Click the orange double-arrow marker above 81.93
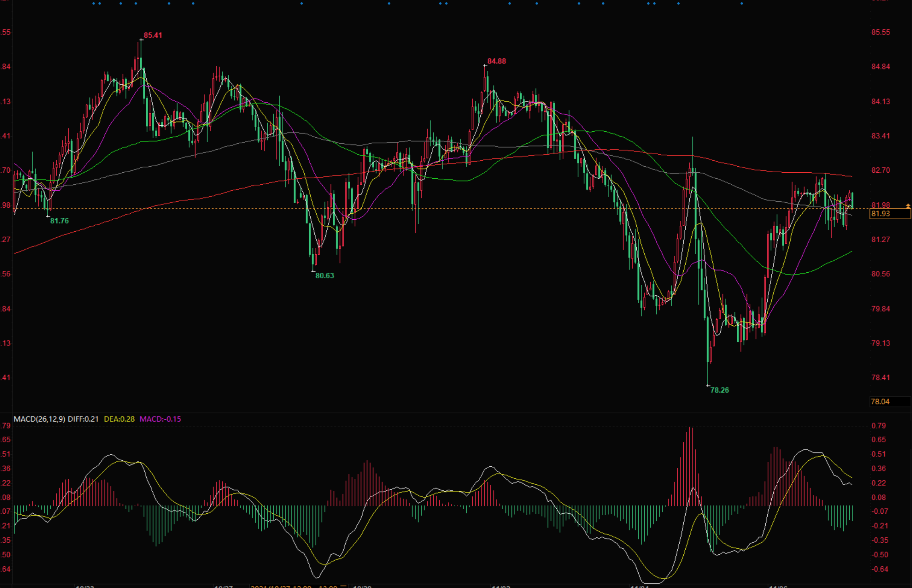The height and width of the screenshot is (588, 912). (908, 206)
